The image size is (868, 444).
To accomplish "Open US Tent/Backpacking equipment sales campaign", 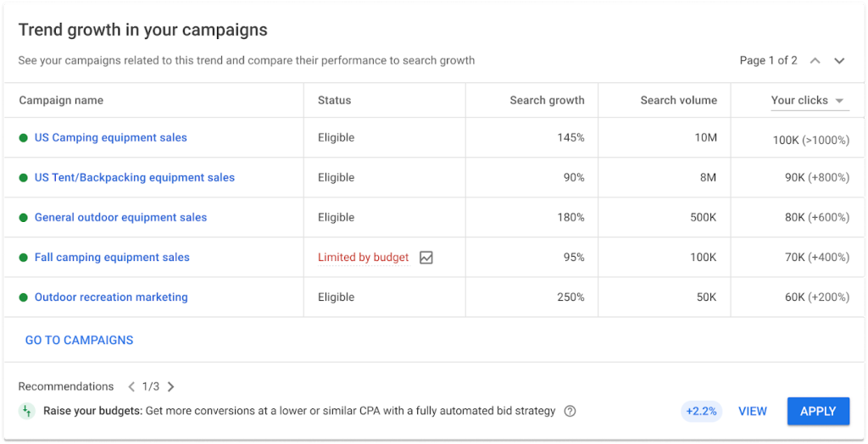I will pos(135,178).
